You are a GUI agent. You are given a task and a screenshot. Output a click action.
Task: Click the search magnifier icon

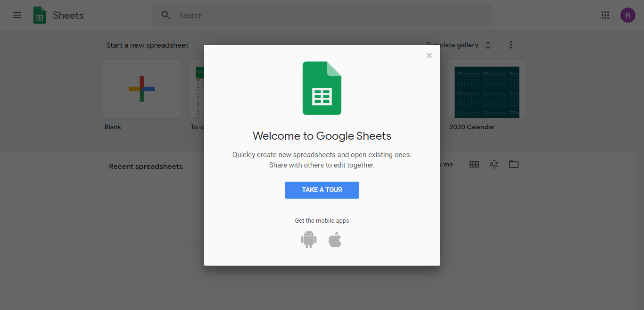(166, 15)
